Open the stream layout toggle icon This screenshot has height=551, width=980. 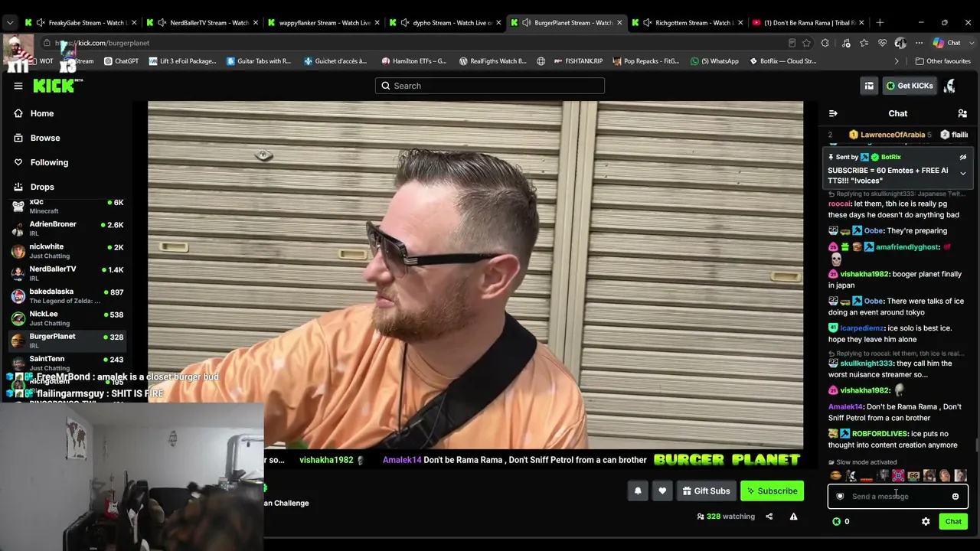[869, 86]
